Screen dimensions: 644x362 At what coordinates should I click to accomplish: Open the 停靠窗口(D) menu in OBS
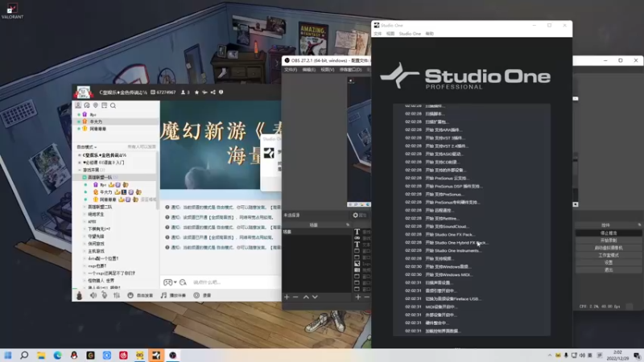(x=350, y=70)
